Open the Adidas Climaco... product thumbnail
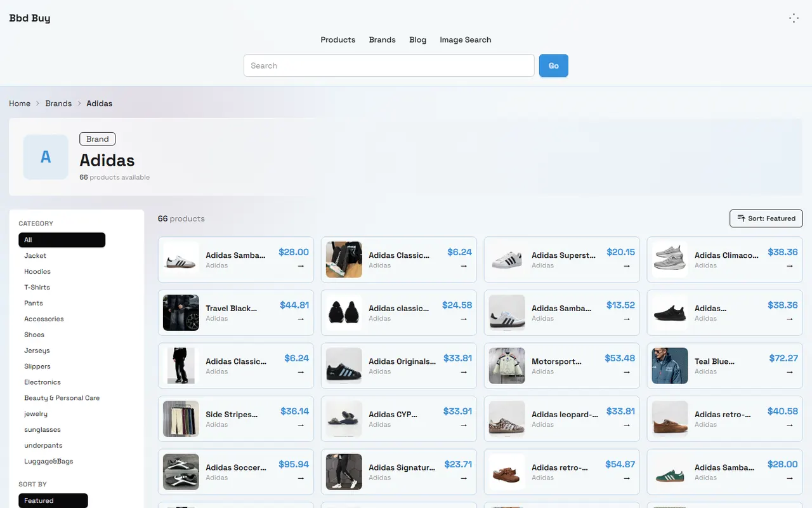812x508 pixels. coord(670,260)
